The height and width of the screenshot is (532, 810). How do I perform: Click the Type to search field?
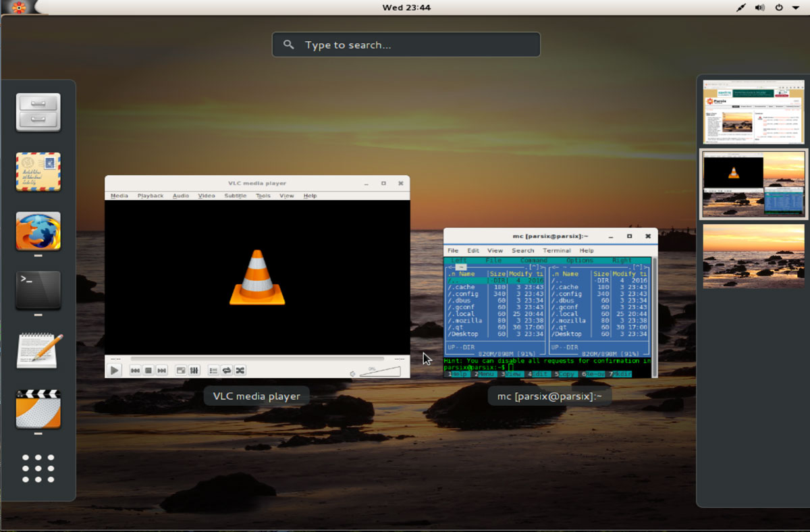point(406,45)
